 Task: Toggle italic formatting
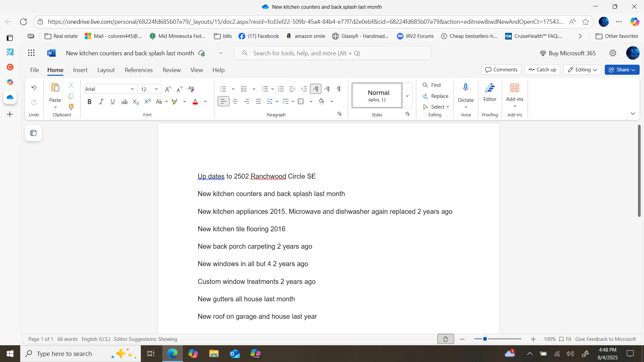click(x=101, y=102)
